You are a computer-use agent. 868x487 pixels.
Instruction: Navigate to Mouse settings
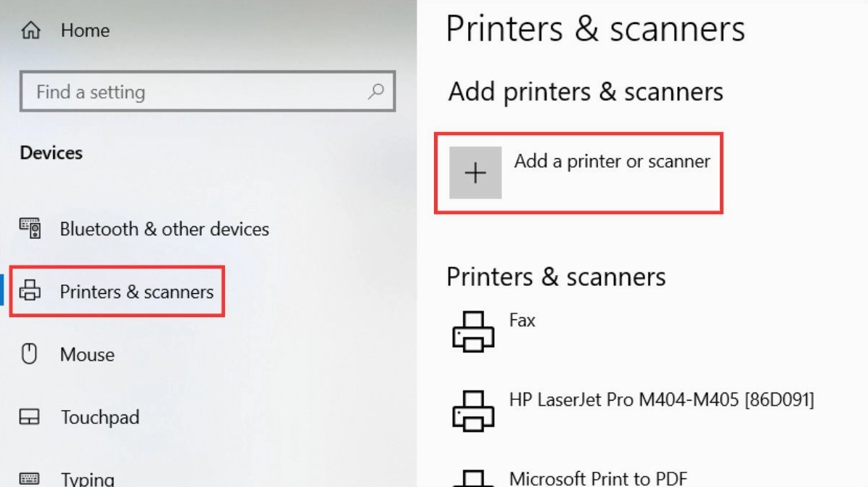click(x=86, y=354)
